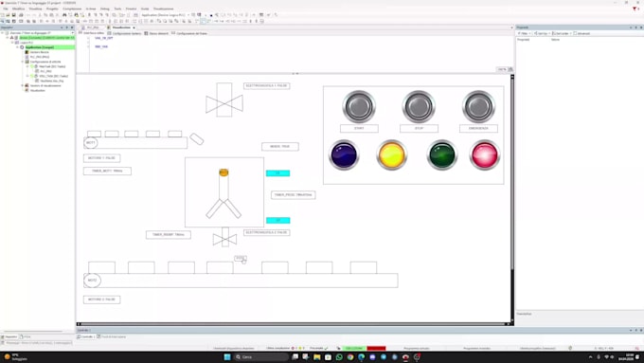644x363 pixels.
Task: Open the Interfaccia editor sub-tab
Action: (x=92, y=33)
